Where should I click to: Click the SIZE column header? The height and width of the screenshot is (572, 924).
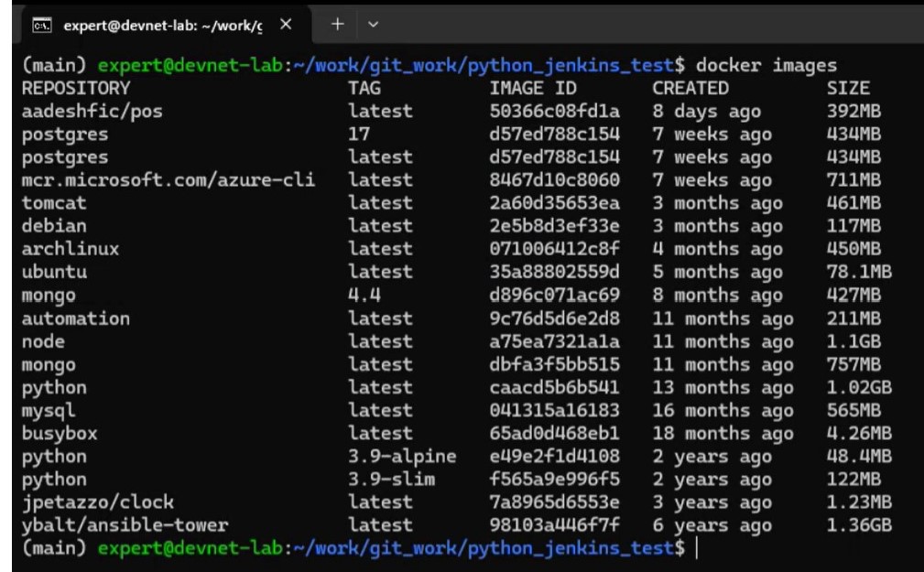point(847,89)
